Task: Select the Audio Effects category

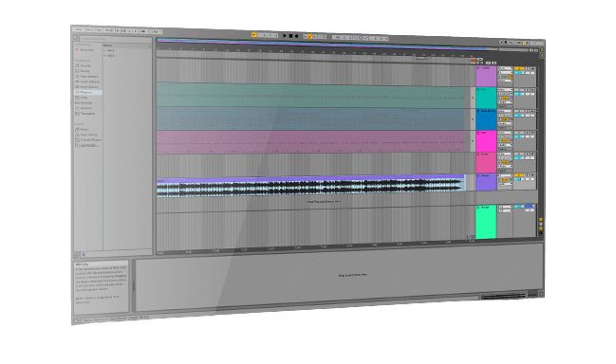Action: 89,82
